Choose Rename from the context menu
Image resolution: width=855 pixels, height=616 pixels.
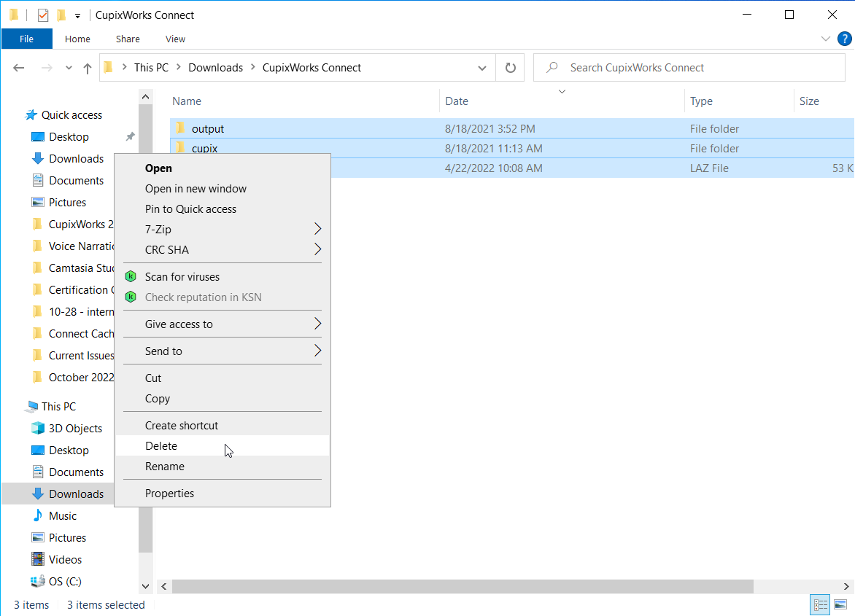223,467
